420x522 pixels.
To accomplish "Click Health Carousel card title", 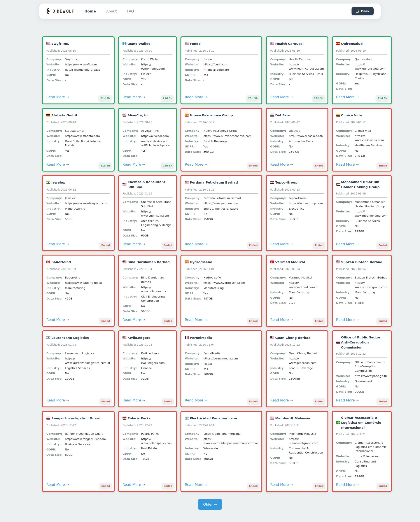I will [x=289, y=44].
